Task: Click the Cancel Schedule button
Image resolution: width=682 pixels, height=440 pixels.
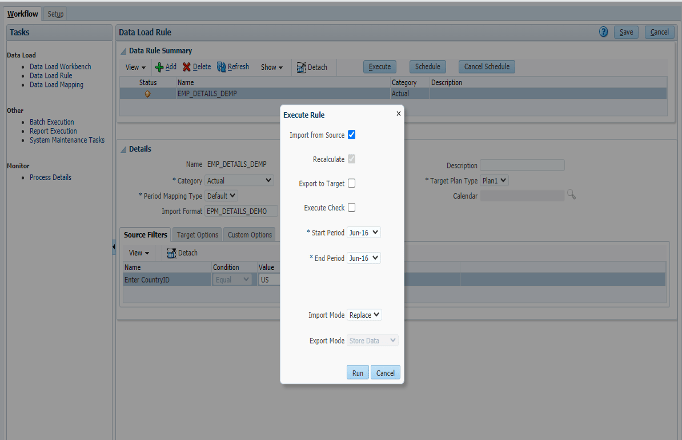Action: pos(487,67)
